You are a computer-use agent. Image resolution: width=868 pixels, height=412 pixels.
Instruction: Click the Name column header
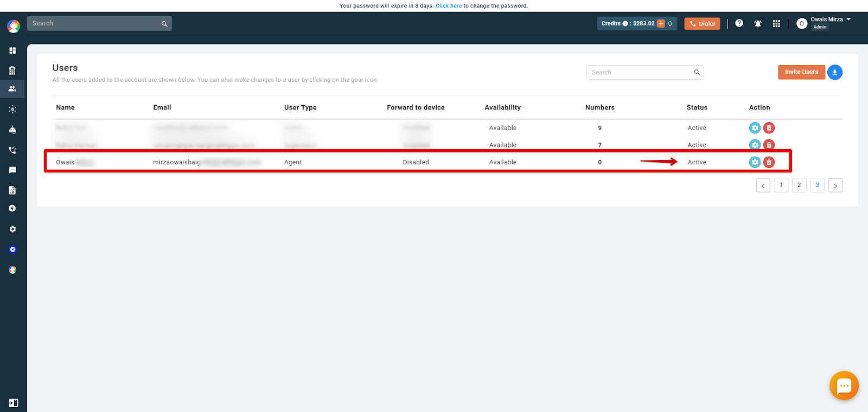click(x=66, y=107)
